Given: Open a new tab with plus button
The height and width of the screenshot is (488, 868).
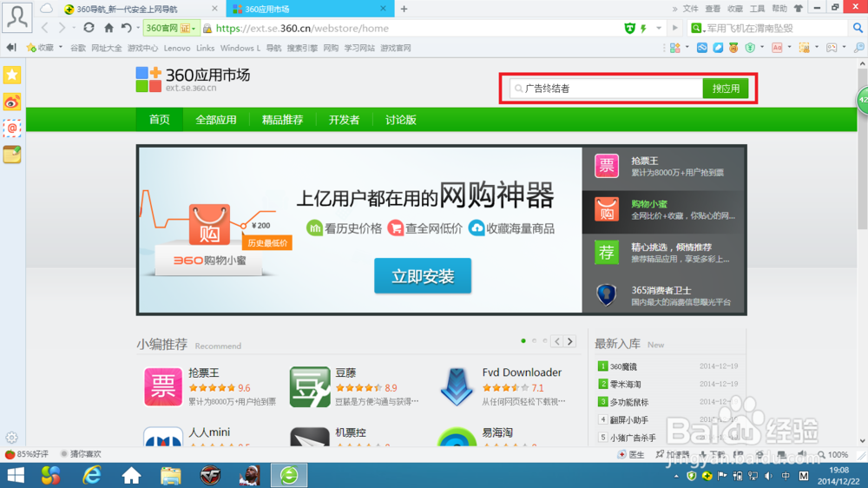Looking at the screenshot, I should click(404, 9).
